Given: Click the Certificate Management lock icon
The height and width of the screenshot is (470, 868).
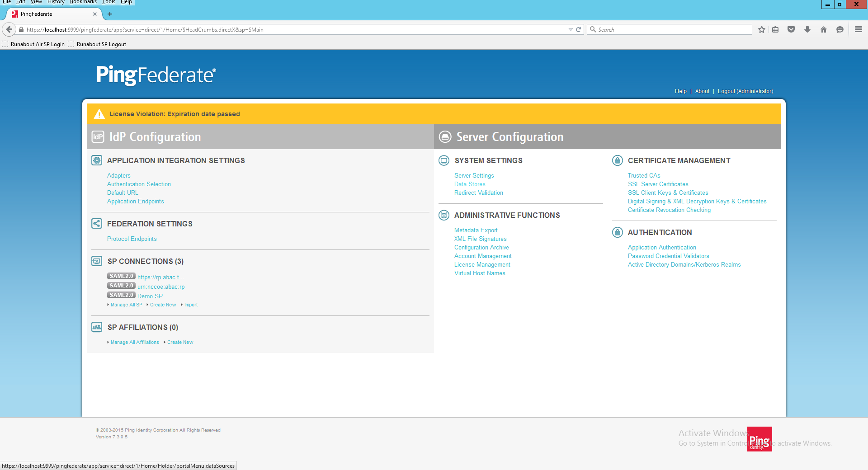Looking at the screenshot, I should pyautogui.click(x=618, y=160).
